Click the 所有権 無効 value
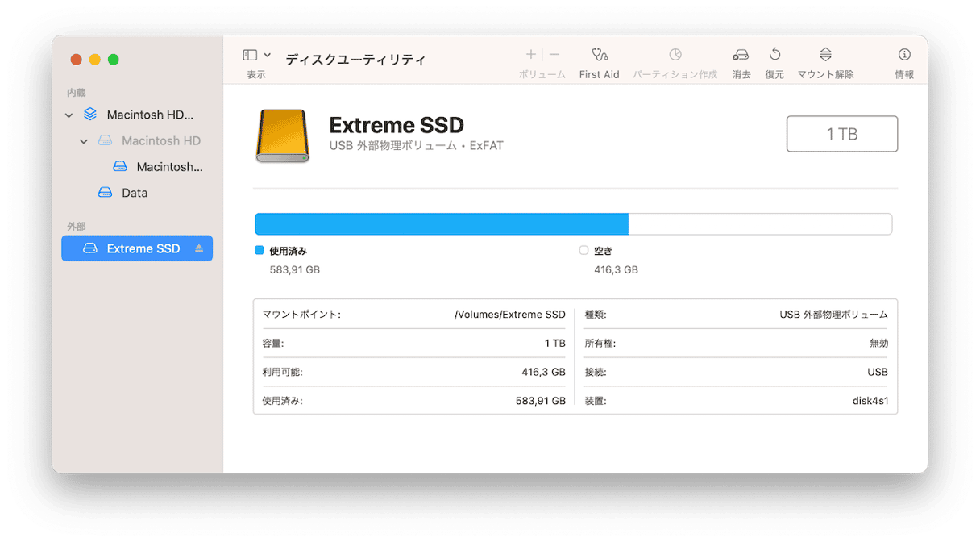 [878, 344]
